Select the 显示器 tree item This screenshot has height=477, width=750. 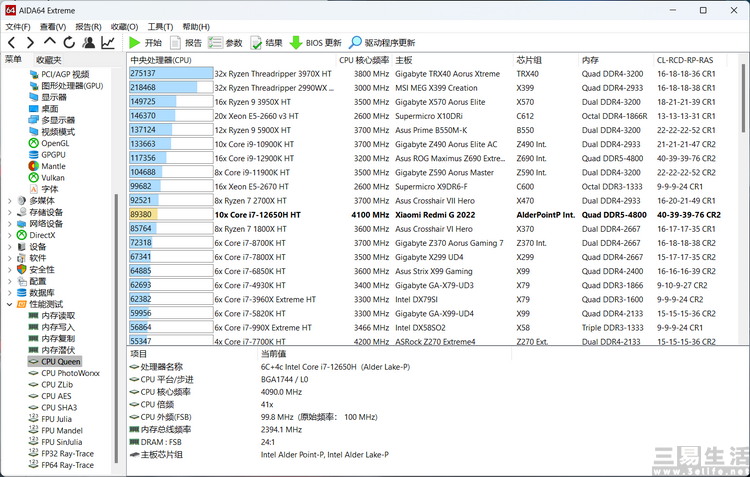[x=48, y=97]
